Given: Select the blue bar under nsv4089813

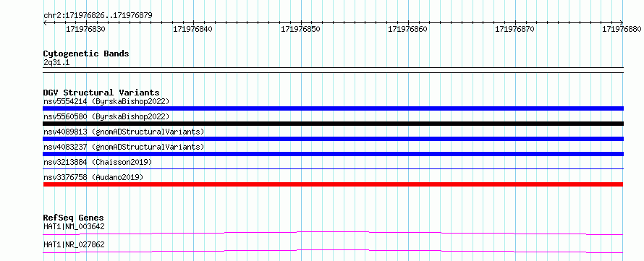Looking at the screenshot, I should (x=333, y=139).
